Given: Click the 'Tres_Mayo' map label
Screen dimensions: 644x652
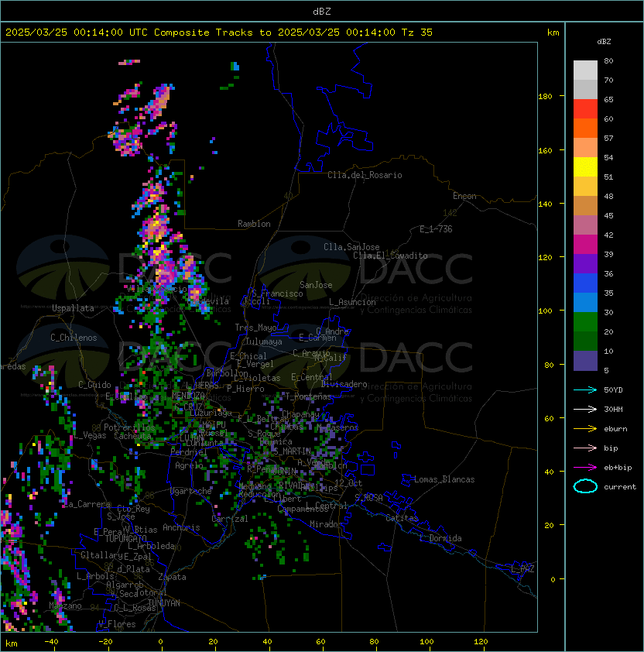Looking at the screenshot, I should 255,328.
